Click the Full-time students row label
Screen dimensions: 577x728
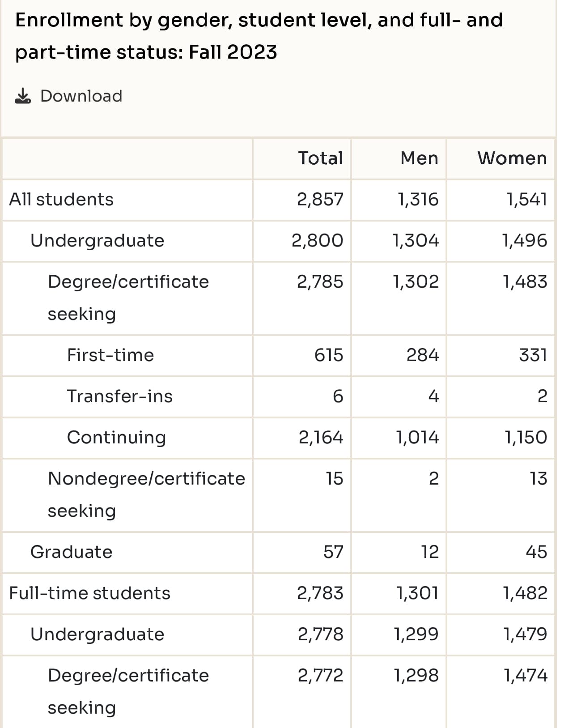pos(89,593)
